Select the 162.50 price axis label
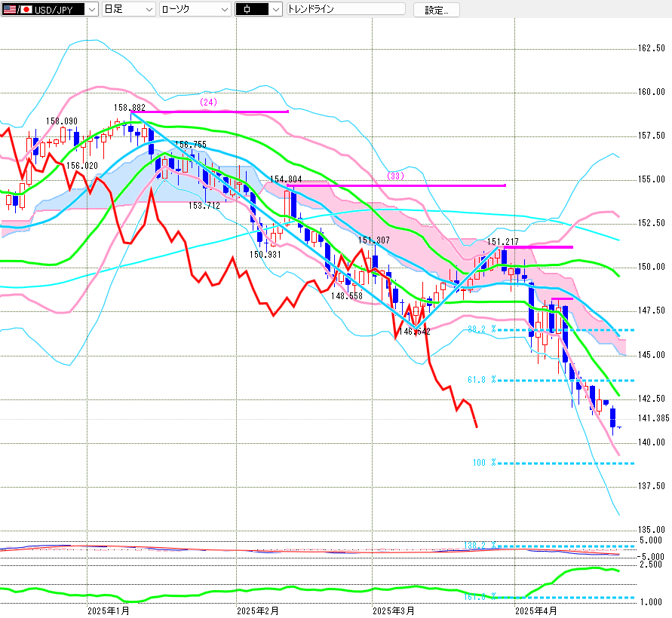The image size is (672, 618). tap(652, 48)
